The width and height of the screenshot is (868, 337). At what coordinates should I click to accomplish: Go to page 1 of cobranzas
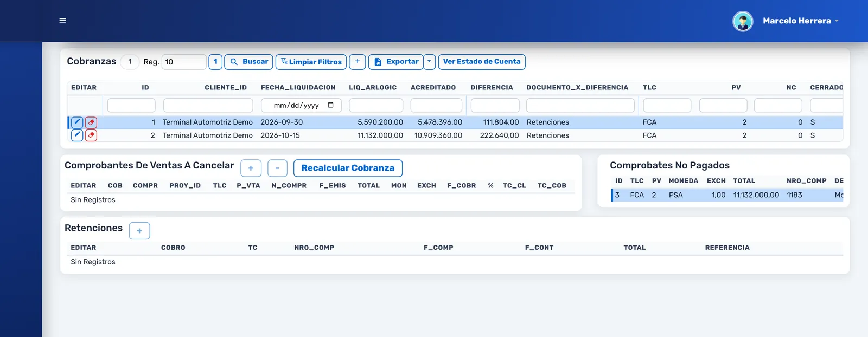pos(215,62)
